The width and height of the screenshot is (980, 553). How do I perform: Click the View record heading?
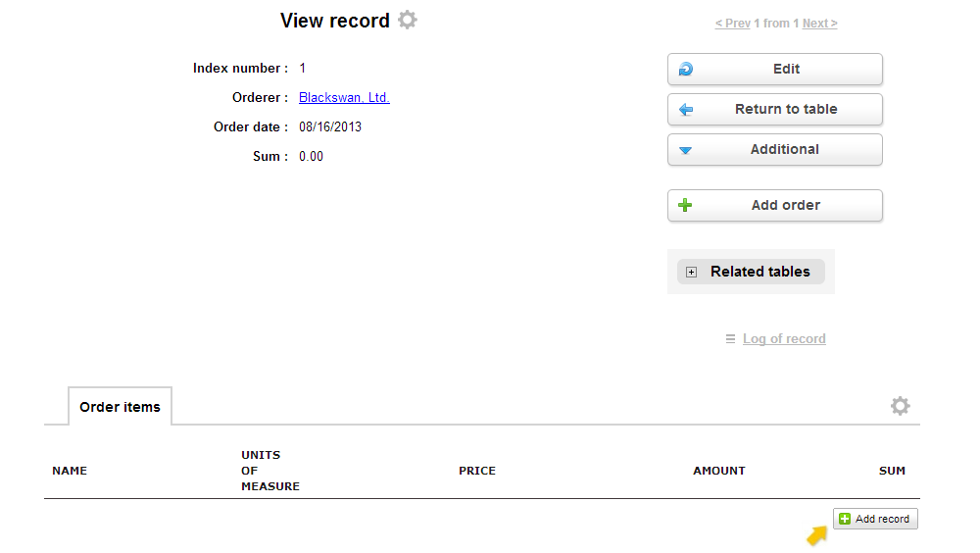(x=334, y=21)
